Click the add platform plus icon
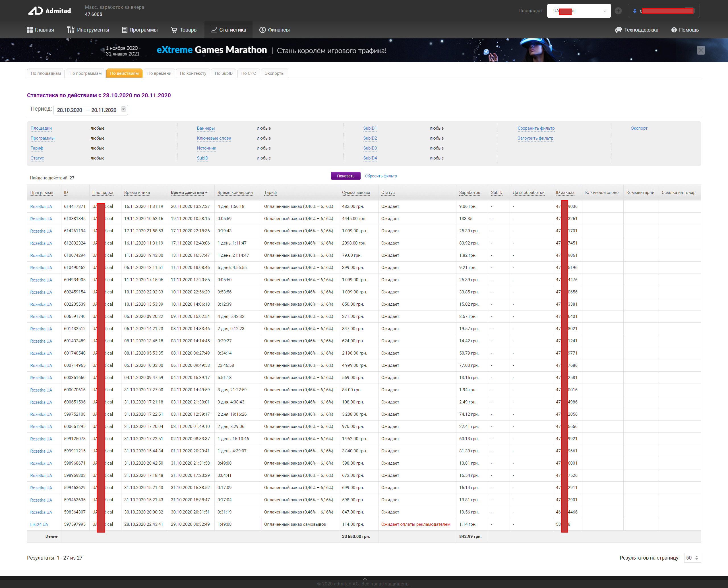This screenshot has width=728, height=588. pyautogui.click(x=618, y=11)
